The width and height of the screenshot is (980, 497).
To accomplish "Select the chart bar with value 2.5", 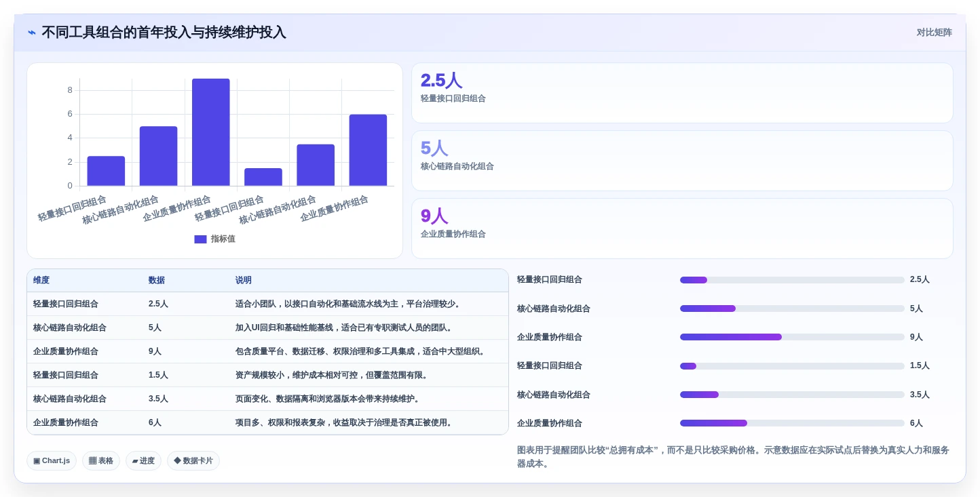I will tap(106, 171).
